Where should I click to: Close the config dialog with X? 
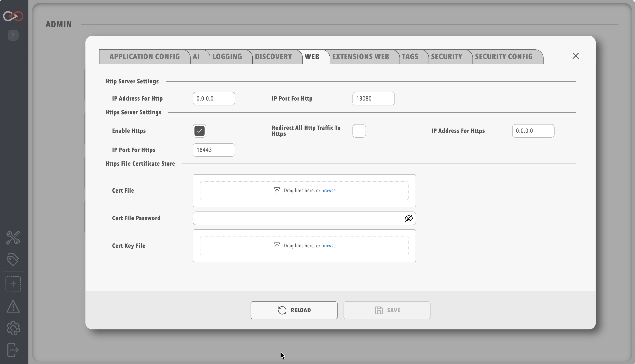tap(576, 56)
